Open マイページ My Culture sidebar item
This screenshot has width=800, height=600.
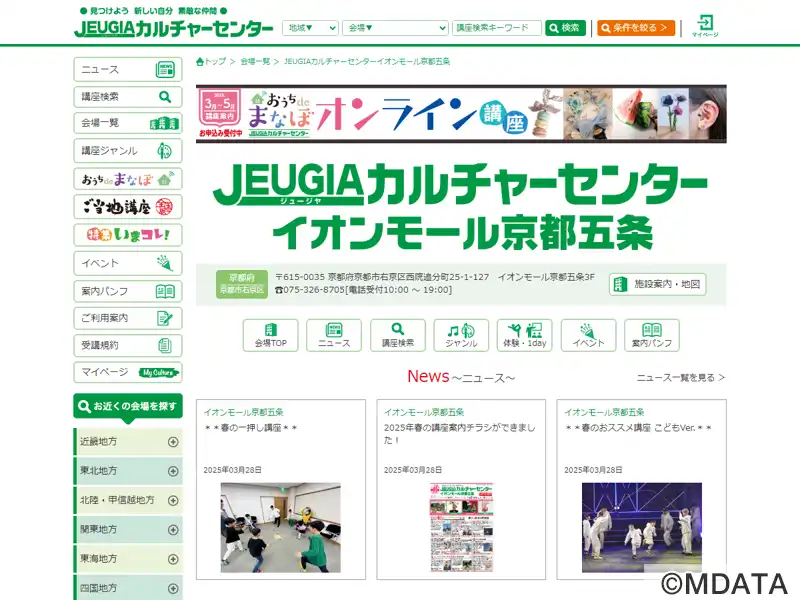pyautogui.click(x=128, y=372)
